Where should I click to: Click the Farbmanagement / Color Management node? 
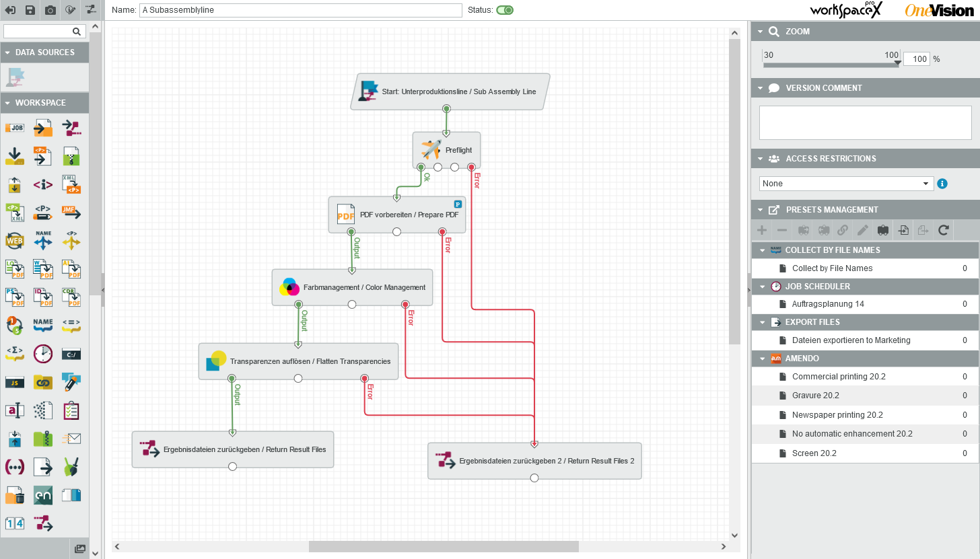point(352,287)
